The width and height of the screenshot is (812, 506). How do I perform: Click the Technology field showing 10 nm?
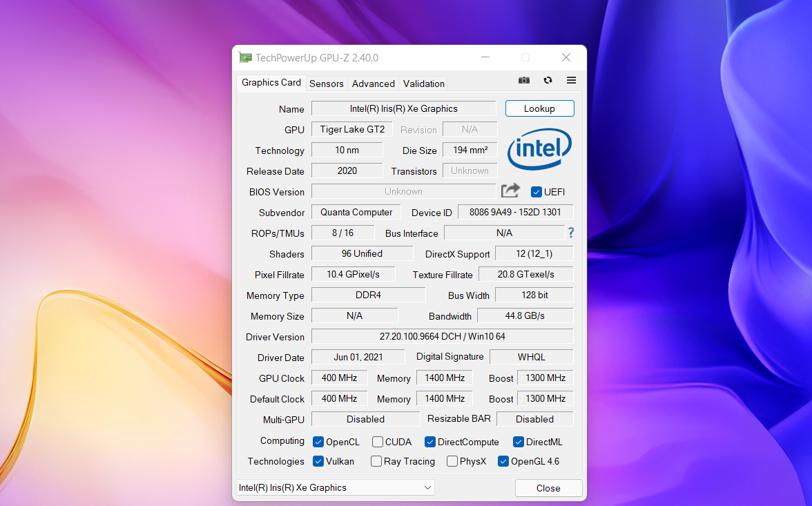347,150
